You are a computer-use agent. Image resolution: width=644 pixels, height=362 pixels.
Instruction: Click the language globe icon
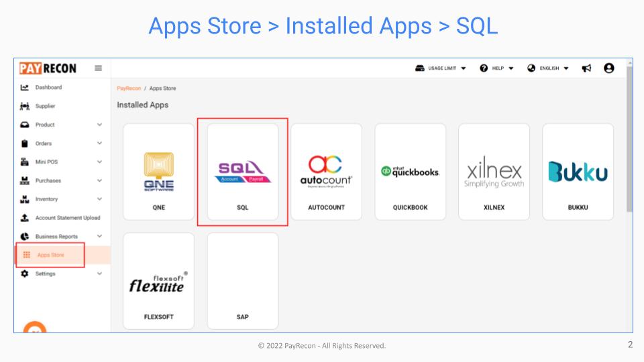[x=531, y=68]
